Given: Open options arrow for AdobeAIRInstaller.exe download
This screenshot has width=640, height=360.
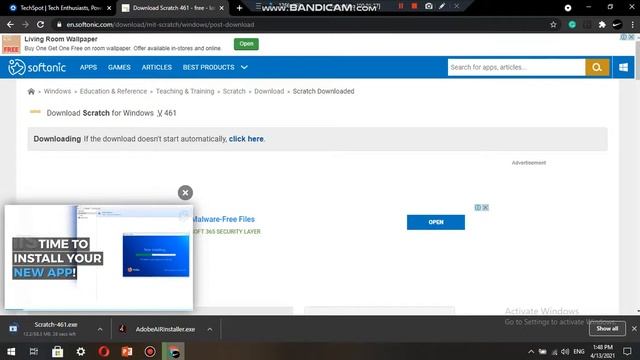Looking at the screenshot, I should [x=210, y=329].
